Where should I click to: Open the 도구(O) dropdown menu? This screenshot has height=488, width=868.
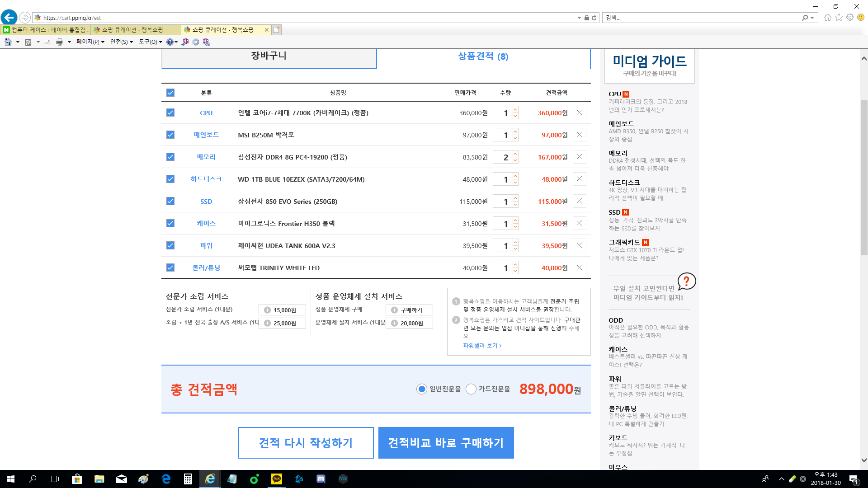pyautogui.click(x=151, y=42)
